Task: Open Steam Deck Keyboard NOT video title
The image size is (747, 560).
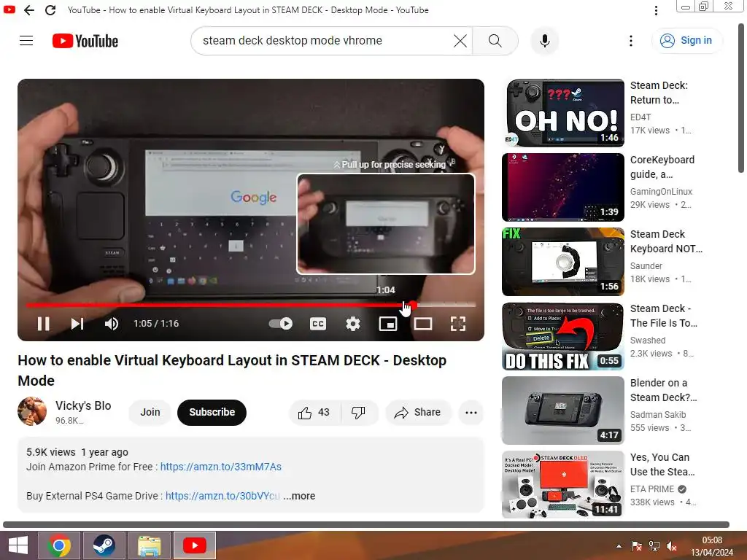Action: point(665,241)
